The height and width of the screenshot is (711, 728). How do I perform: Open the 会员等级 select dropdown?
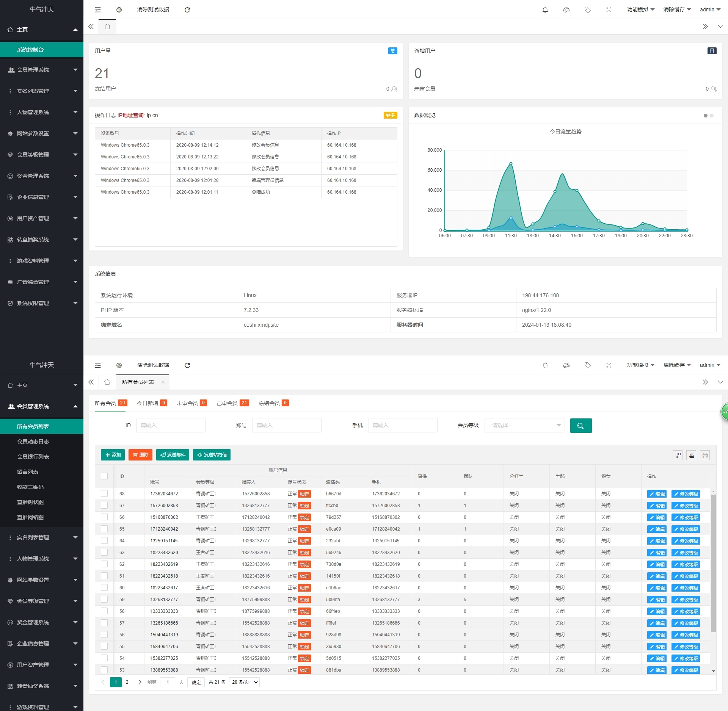click(525, 425)
